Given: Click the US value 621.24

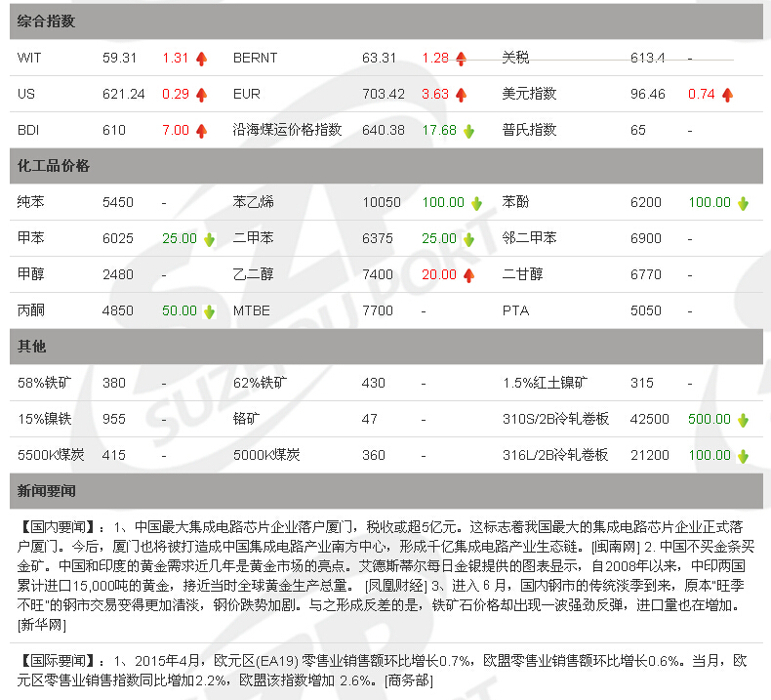Looking at the screenshot, I should click(x=123, y=94).
